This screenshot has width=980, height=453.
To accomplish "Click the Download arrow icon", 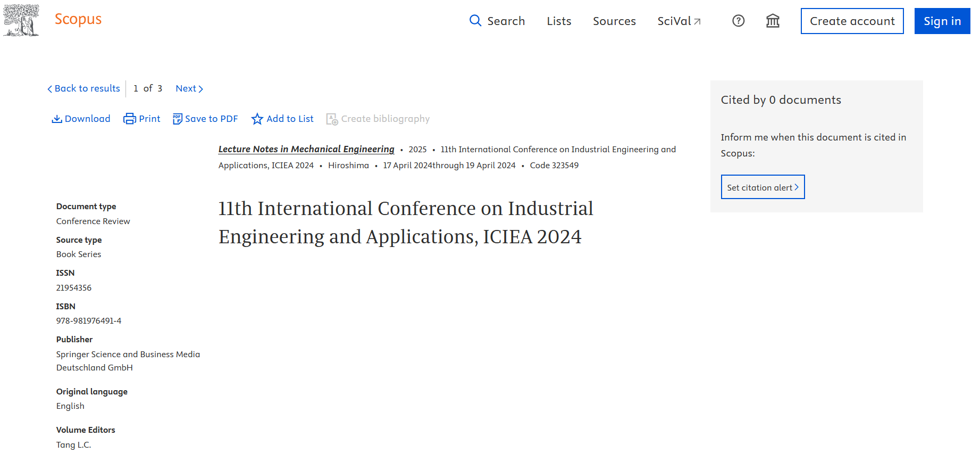I will pyautogui.click(x=57, y=119).
